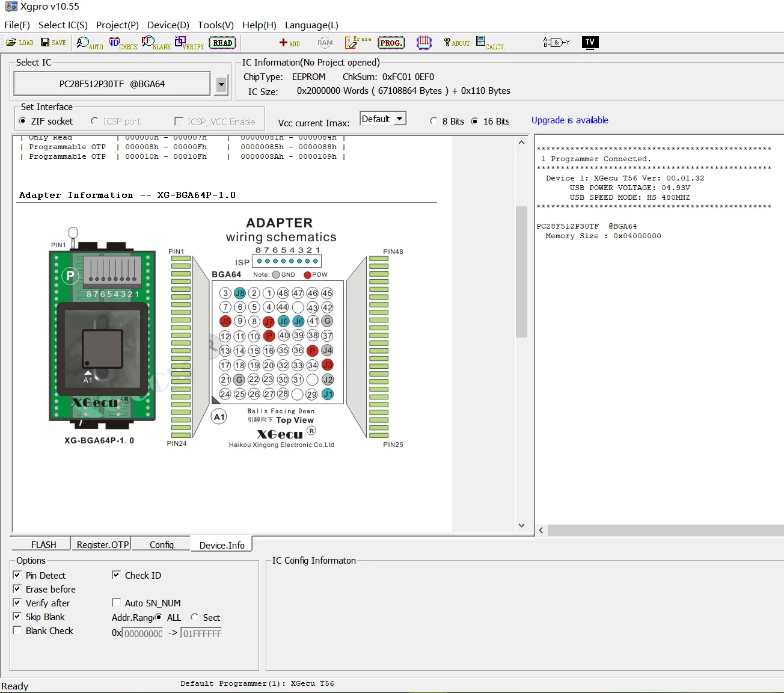This screenshot has height=693, width=784.
Task: Open the Select IC(S) menu
Action: pyautogui.click(x=63, y=25)
